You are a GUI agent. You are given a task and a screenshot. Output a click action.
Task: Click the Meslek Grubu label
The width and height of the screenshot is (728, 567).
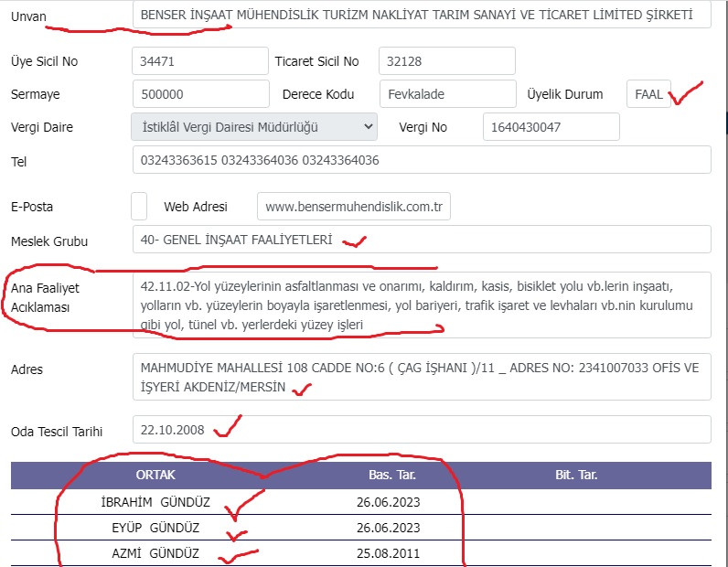click(49, 241)
